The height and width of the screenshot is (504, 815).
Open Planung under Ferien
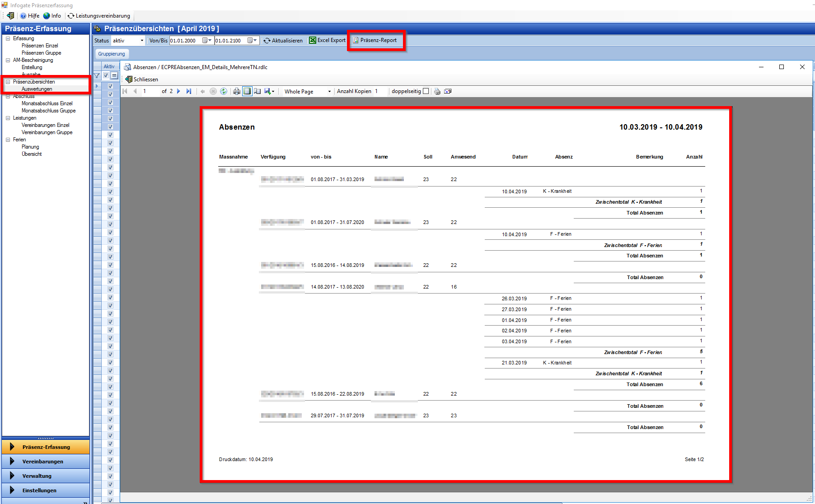coord(30,147)
